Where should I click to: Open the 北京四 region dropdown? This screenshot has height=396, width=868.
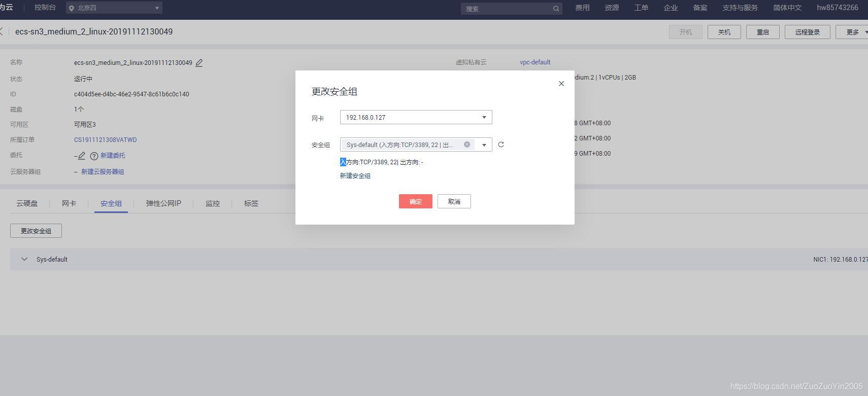pyautogui.click(x=114, y=8)
